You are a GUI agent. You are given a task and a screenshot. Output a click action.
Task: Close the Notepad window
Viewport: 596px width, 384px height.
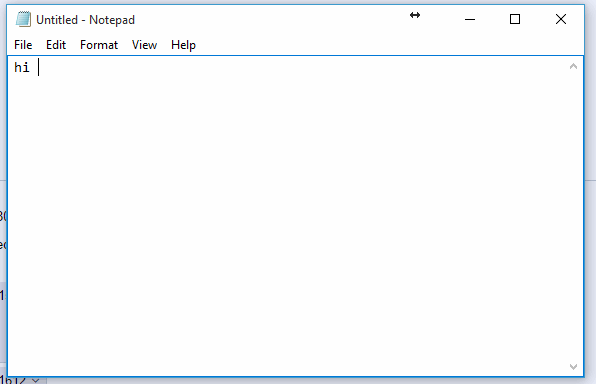[x=561, y=19]
